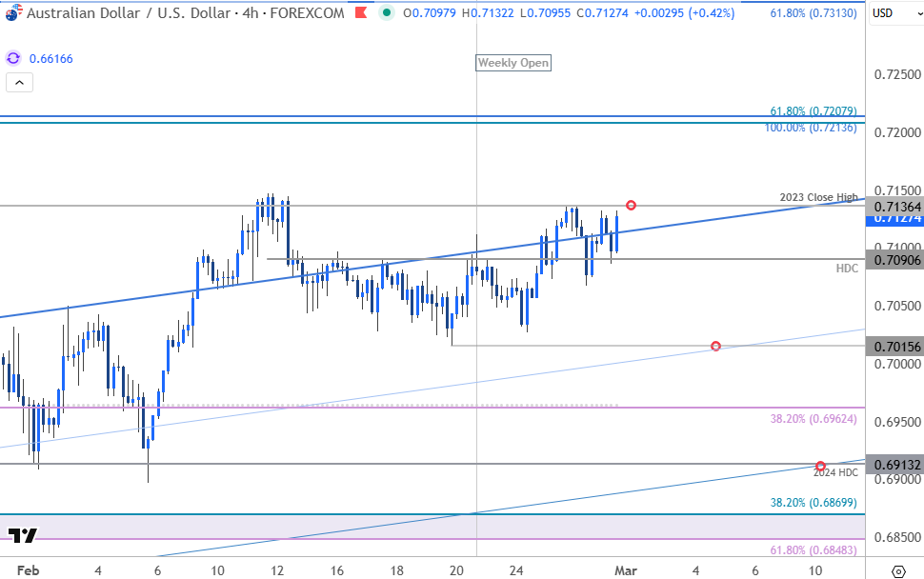Image resolution: width=924 pixels, height=579 pixels.
Task: Click the red flag marker beside FOREXCOM
Action: [x=361, y=12]
